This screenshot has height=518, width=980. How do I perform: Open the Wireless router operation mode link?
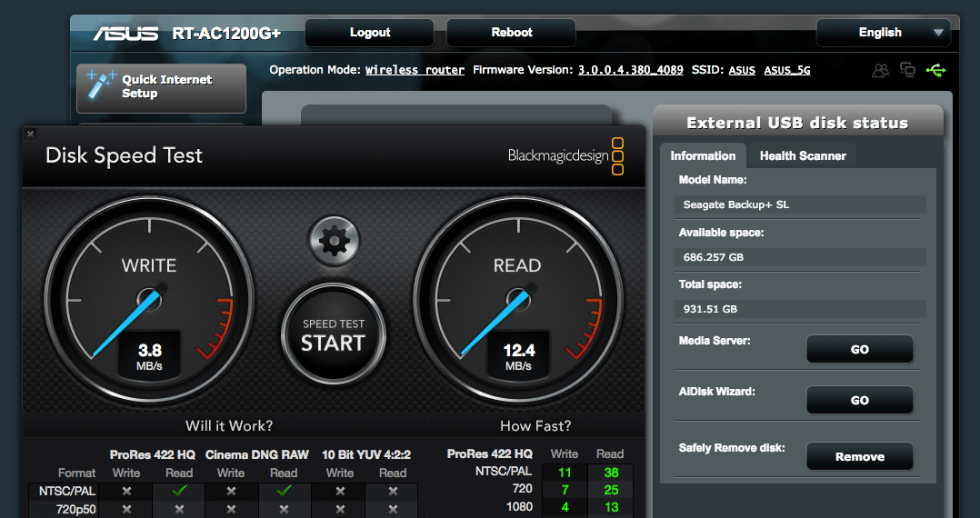pyautogui.click(x=415, y=70)
